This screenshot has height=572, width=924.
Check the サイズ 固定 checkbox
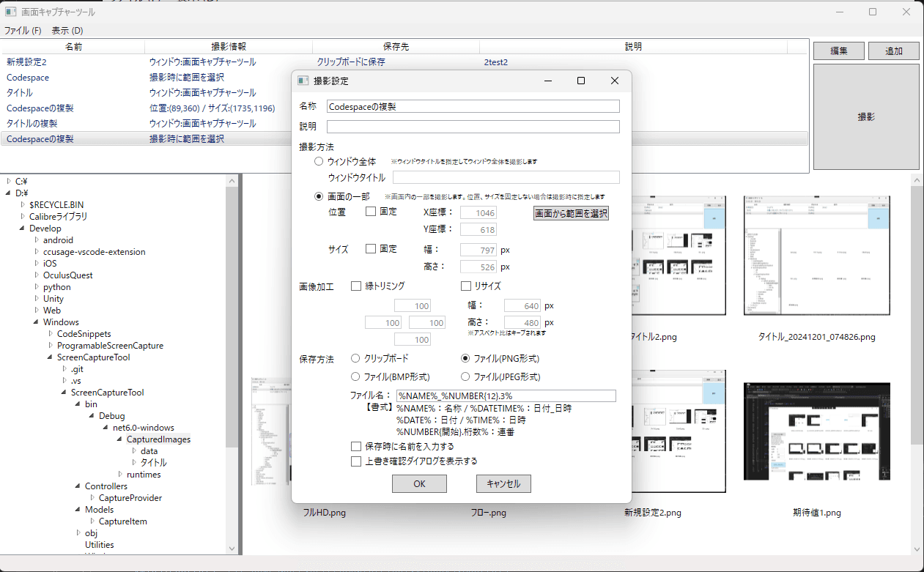371,249
